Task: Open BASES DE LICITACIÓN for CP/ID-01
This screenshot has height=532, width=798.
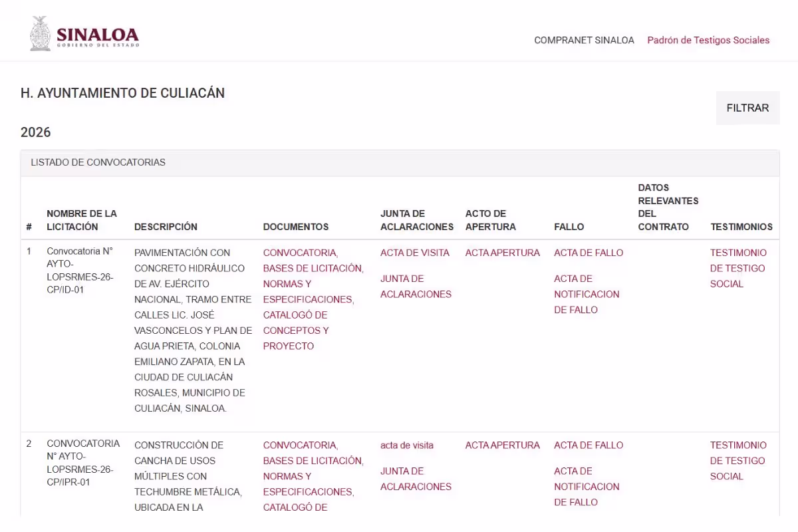Action: click(x=313, y=268)
